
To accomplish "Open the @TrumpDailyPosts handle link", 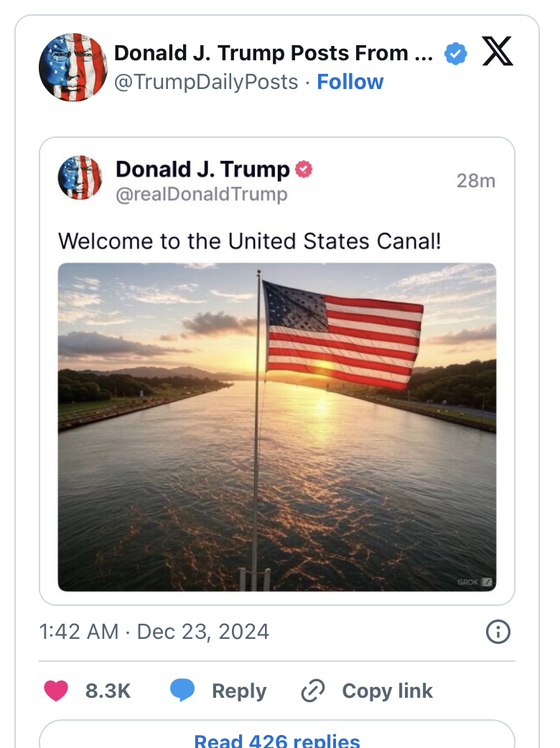I will [x=206, y=82].
